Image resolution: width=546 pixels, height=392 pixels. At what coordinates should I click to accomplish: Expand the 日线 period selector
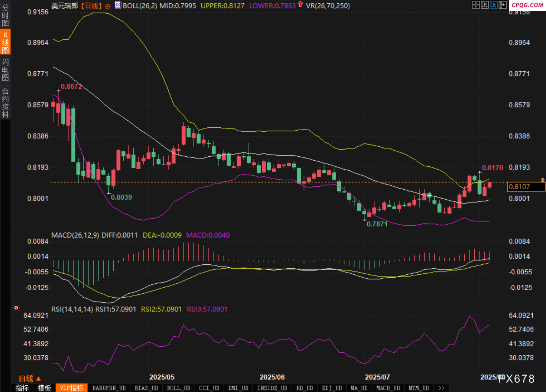point(30,378)
